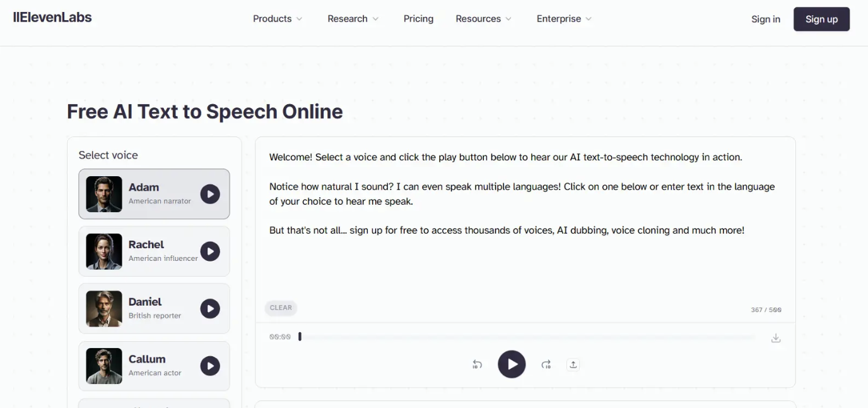The image size is (868, 408).
Task: Expand the Research menu
Action: point(353,19)
